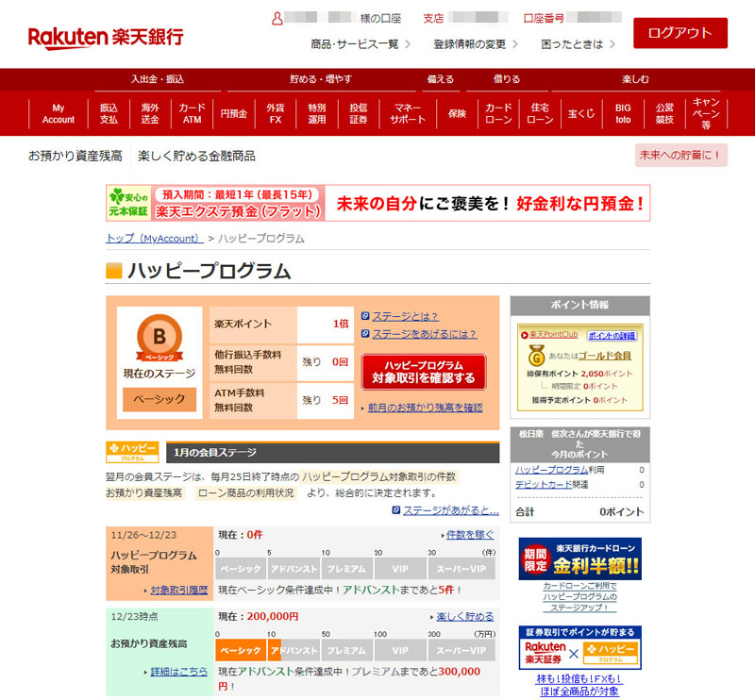Click the ハッピープログラム orange badge icon
This screenshot has width=755, height=700.
[132, 451]
